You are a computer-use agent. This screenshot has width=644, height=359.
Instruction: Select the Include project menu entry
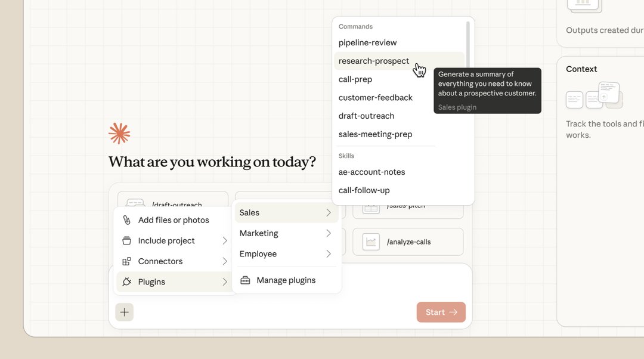tap(174, 241)
